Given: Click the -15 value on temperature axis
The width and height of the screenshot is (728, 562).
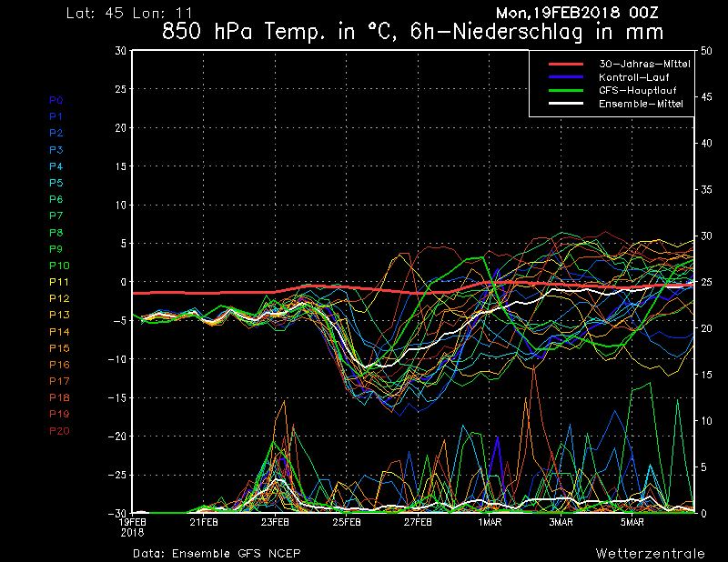Looking at the screenshot, I should point(117,397).
